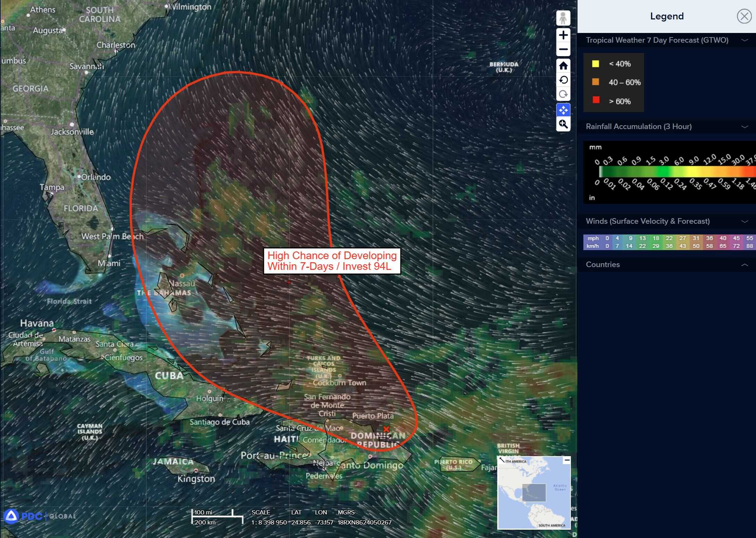Expand the Countries legend section
The height and width of the screenshot is (538, 756).
click(744, 265)
